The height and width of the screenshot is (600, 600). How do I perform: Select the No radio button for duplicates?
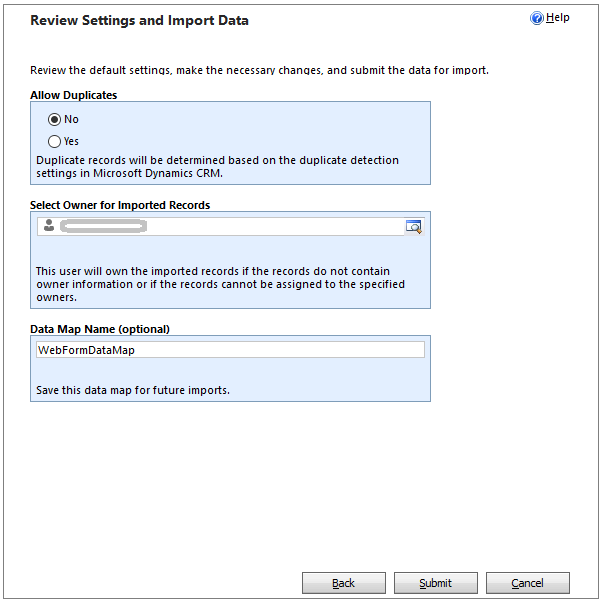click(x=54, y=119)
